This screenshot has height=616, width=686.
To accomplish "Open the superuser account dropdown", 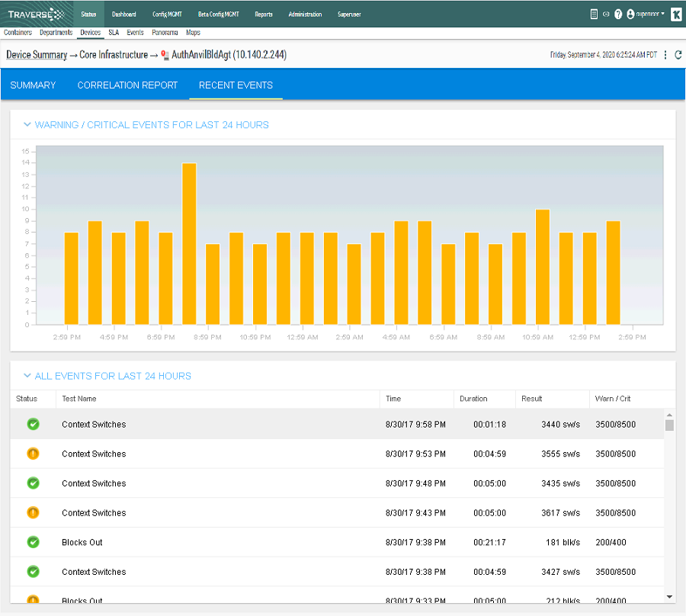I will (x=649, y=14).
